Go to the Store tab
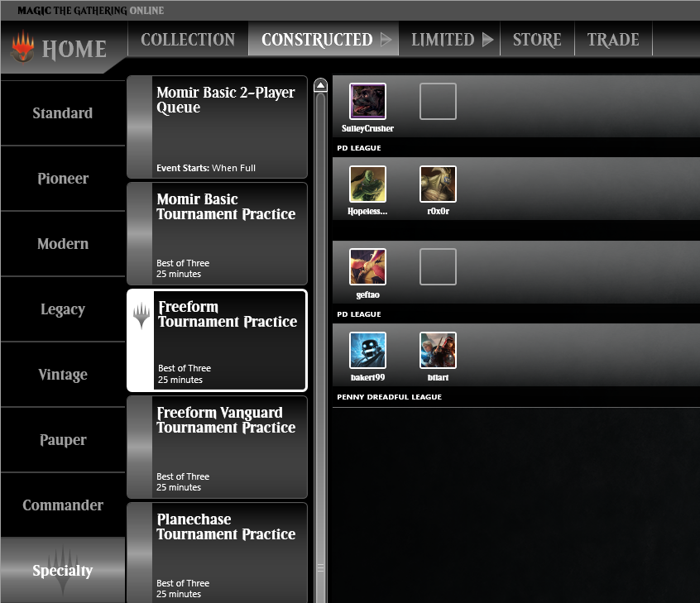The width and height of the screenshot is (700, 603). click(537, 39)
